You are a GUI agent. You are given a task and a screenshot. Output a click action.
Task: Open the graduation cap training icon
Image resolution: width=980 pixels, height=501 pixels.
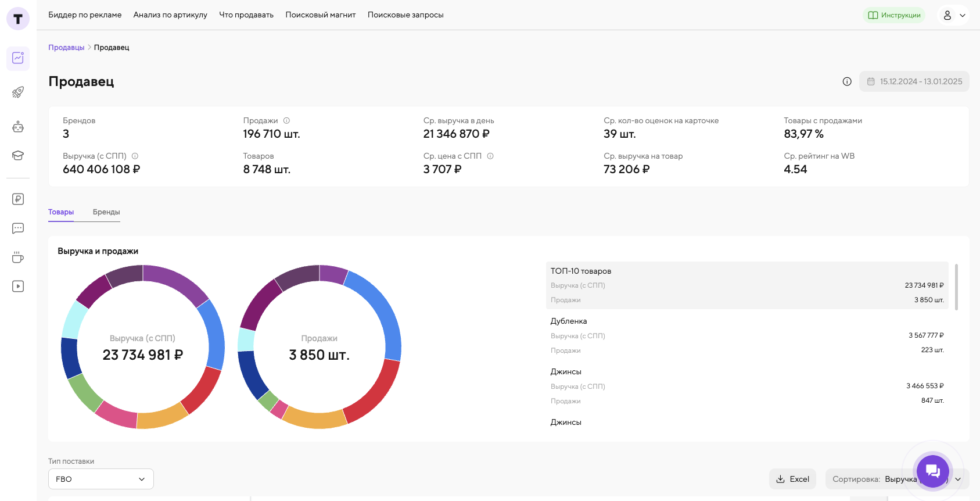pyautogui.click(x=18, y=155)
